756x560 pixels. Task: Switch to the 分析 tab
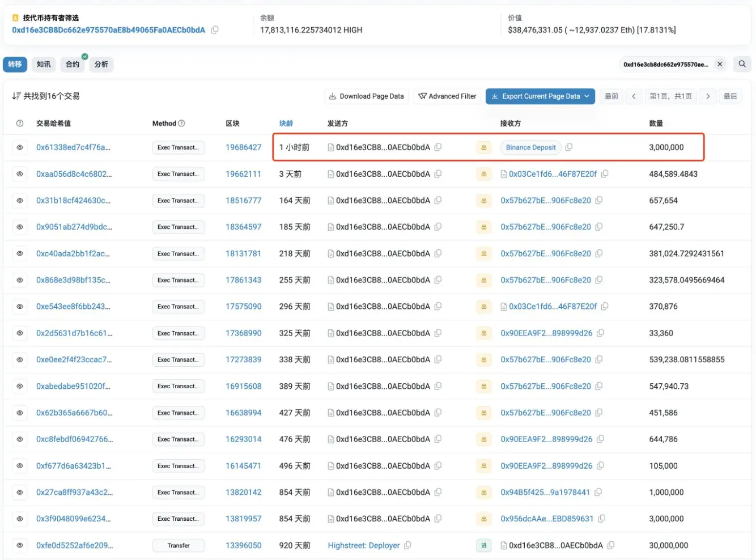(x=101, y=65)
